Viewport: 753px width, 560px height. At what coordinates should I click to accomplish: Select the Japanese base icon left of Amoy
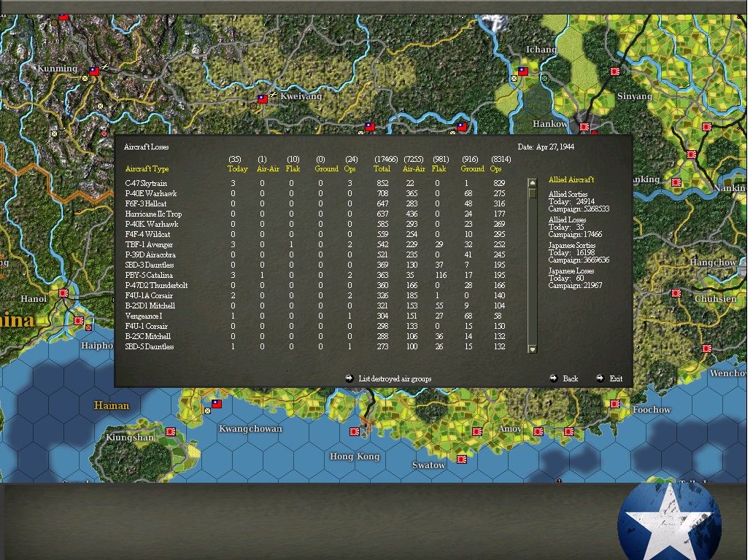(477, 432)
